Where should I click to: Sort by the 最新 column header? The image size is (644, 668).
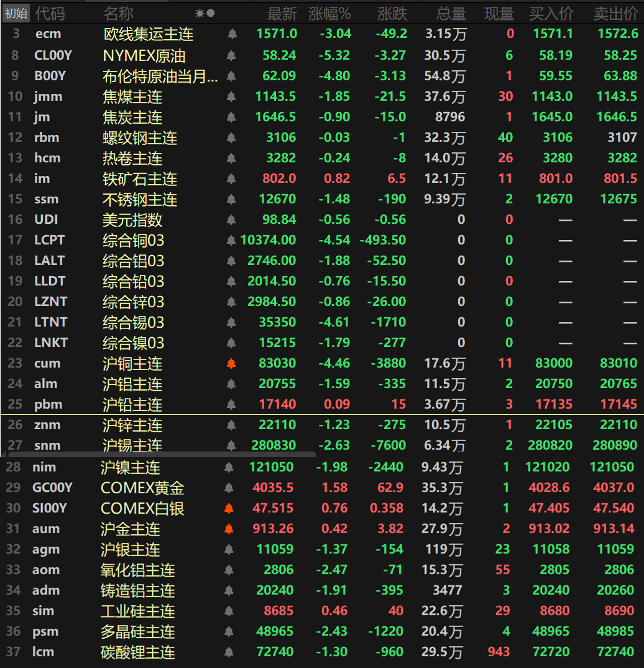pos(282,13)
